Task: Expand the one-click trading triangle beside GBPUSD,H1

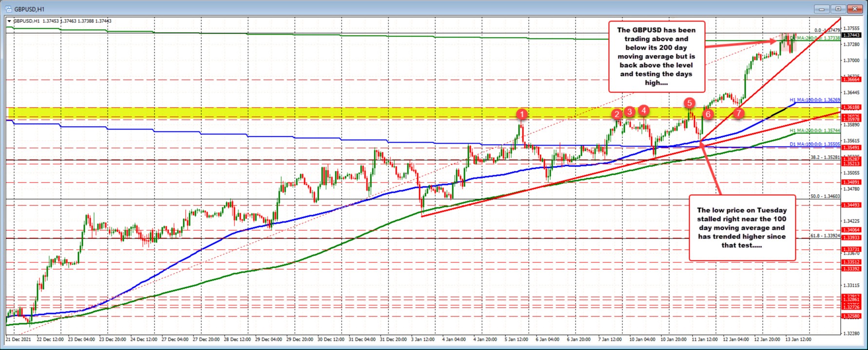Action: click(9, 21)
